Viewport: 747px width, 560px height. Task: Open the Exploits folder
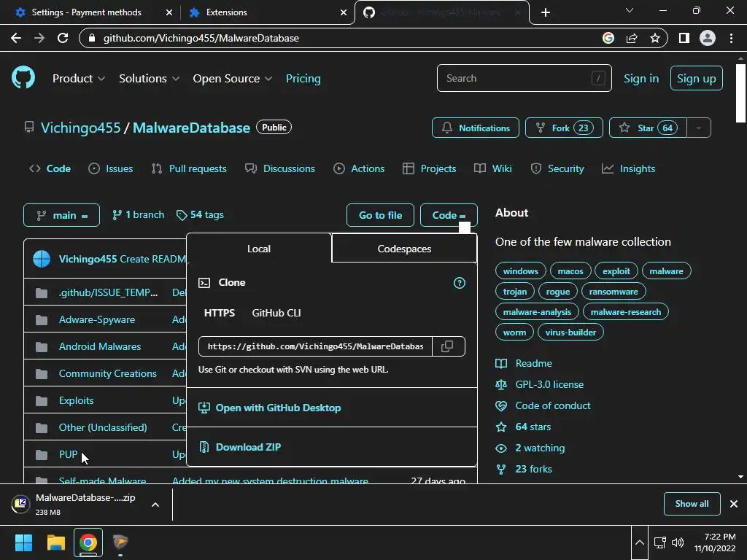(76, 400)
